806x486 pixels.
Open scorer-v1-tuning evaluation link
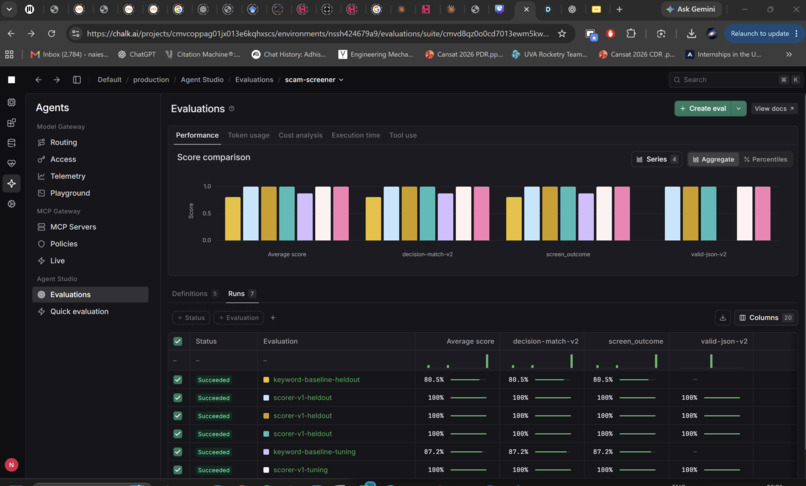[300, 470]
